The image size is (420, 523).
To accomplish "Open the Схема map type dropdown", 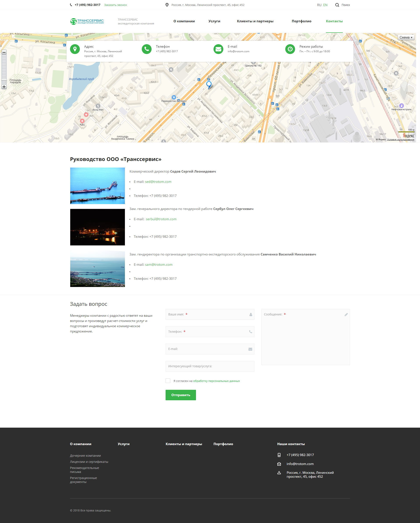I will [x=406, y=37].
